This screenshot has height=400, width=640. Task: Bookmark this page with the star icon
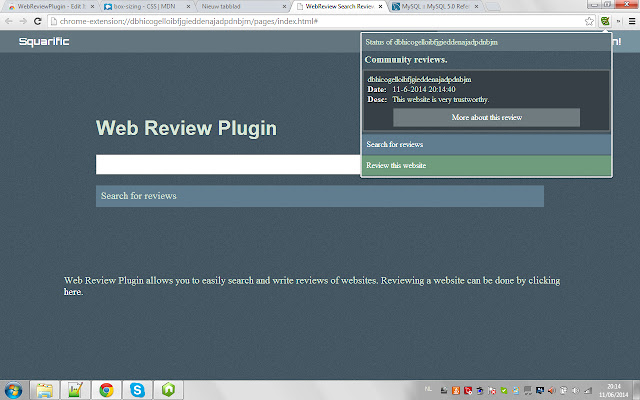click(589, 21)
